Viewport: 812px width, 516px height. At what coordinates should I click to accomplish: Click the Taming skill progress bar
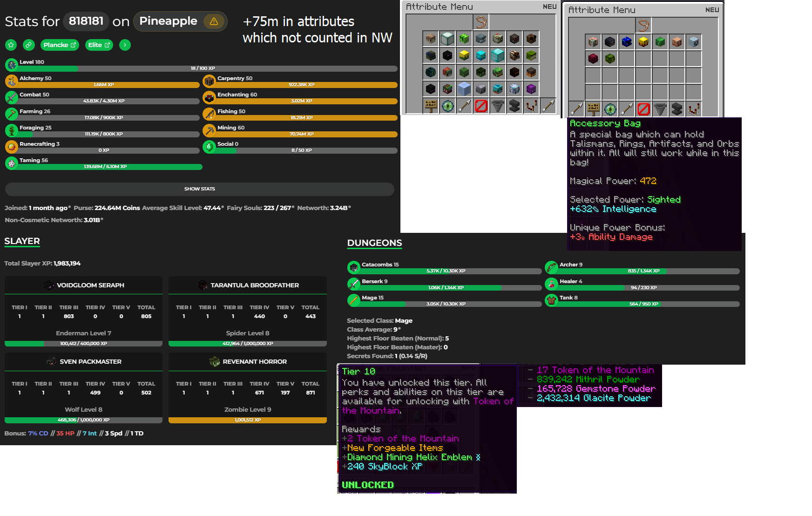[105, 167]
